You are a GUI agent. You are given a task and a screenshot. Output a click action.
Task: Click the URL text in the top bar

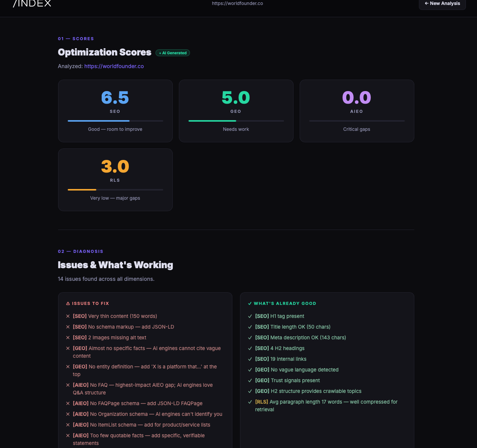tap(237, 3)
